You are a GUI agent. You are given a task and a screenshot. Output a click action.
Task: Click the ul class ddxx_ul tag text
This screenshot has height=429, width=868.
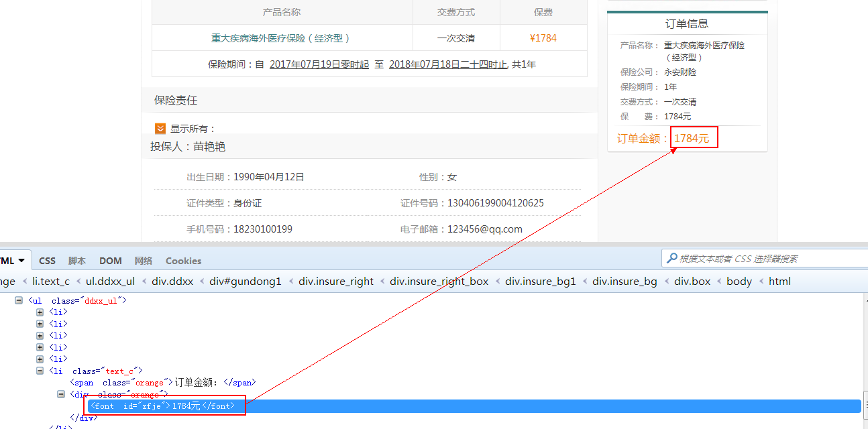tap(77, 301)
